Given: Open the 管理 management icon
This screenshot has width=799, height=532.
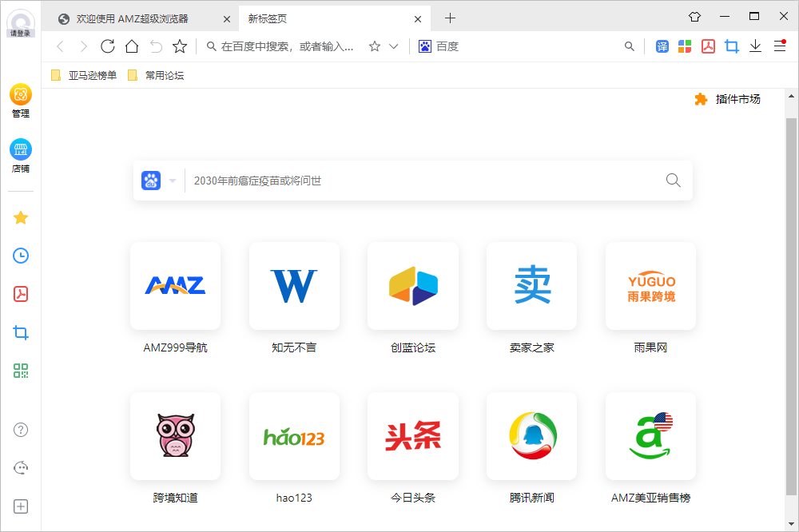Looking at the screenshot, I should (x=21, y=94).
